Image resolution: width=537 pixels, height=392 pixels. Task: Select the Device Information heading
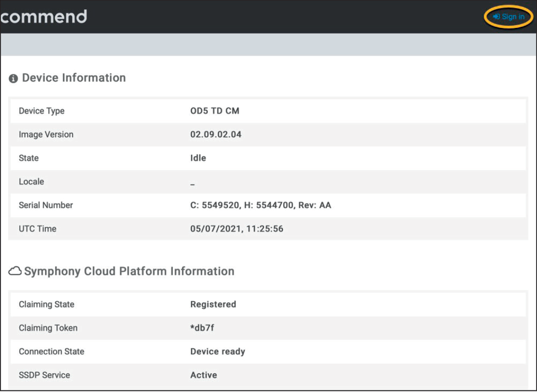(74, 78)
